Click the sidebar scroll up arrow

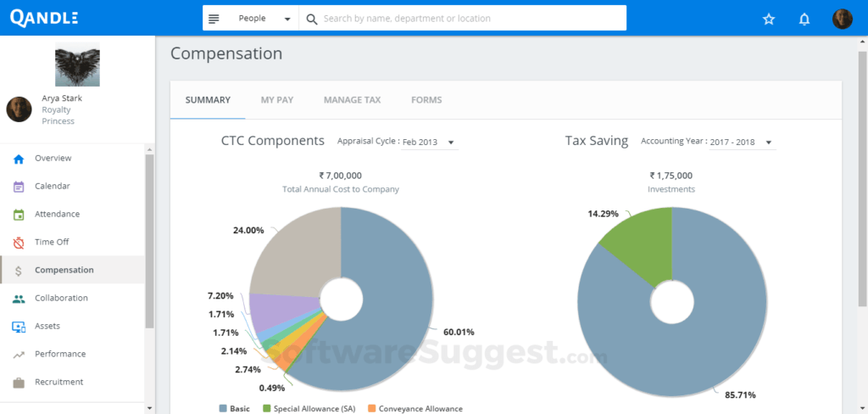(x=149, y=149)
